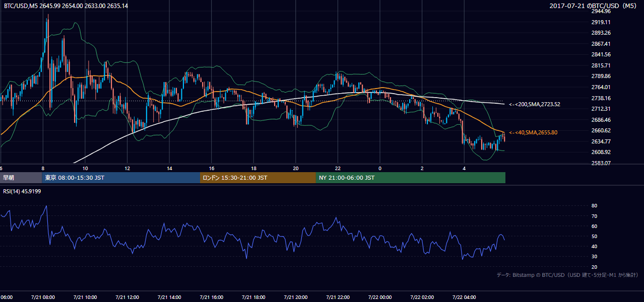Viewport: 644px width, 302px height.
Task: Click the 7/21 10:00 date label
Action: click(85, 297)
